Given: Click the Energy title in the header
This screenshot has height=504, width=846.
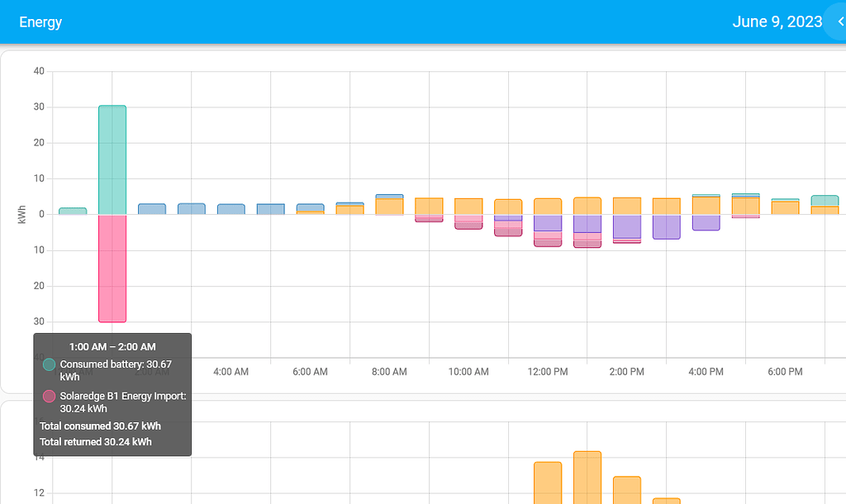Looking at the screenshot, I should (x=40, y=21).
